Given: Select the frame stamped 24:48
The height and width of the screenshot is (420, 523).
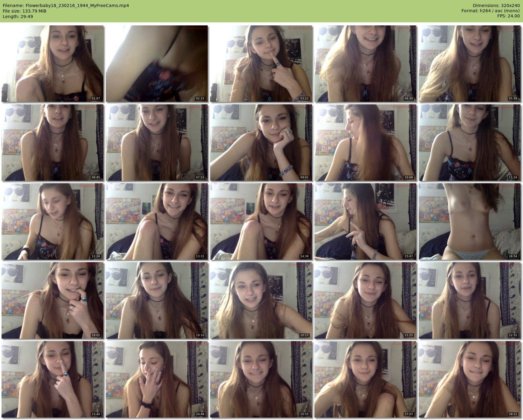Looking at the screenshot, I should pyautogui.click(x=157, y=379).
